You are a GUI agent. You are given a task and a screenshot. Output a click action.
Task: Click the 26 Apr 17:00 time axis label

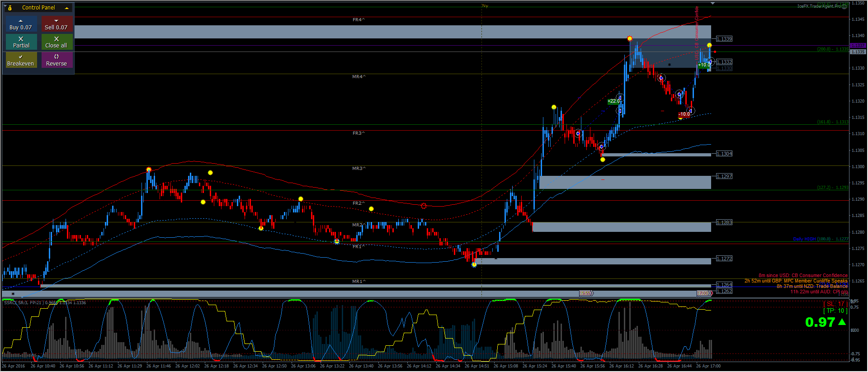708,366
